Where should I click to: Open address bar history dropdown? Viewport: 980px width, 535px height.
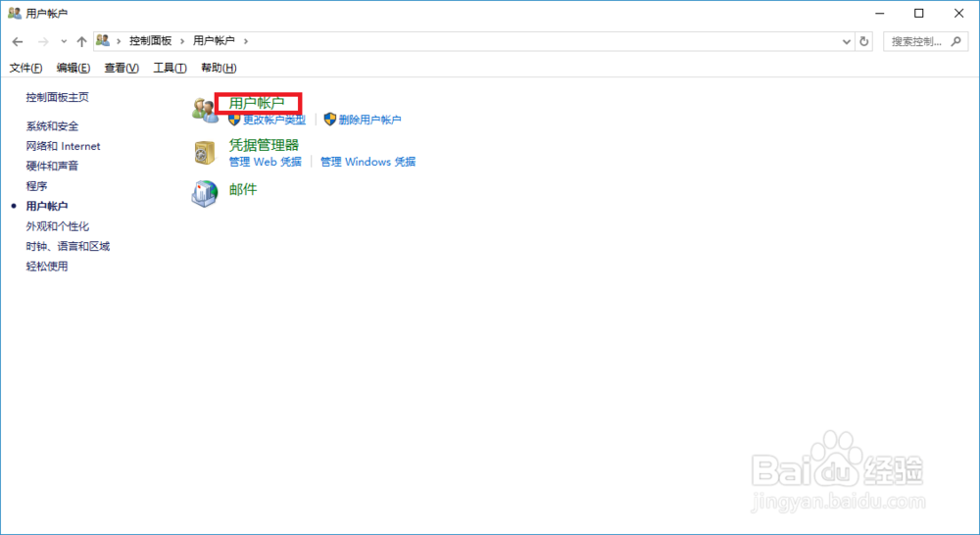tap(847, 42)
